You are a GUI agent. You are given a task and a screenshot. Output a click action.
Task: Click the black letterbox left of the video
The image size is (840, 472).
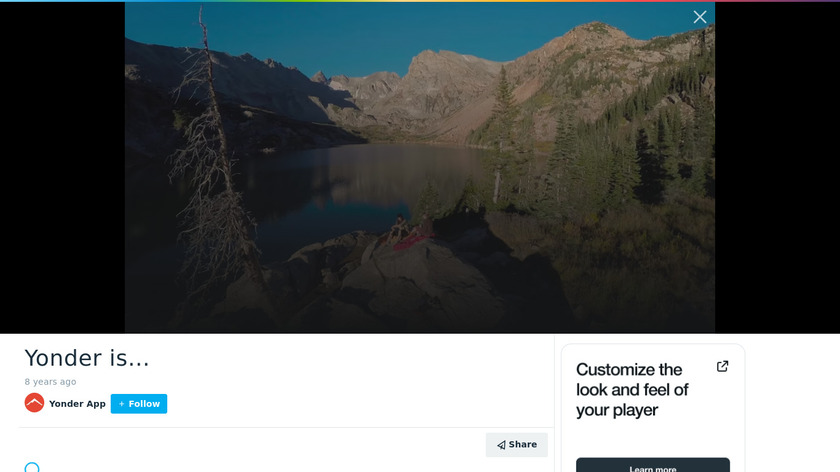tap(62, 167)
